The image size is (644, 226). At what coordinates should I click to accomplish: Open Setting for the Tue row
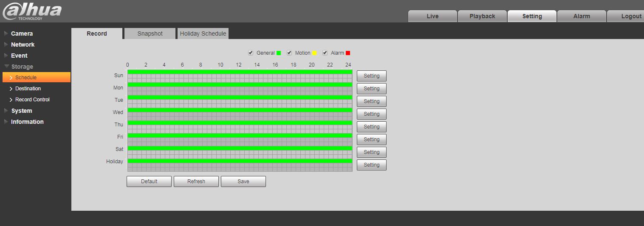pyautogui.click(x=372, y=101)
